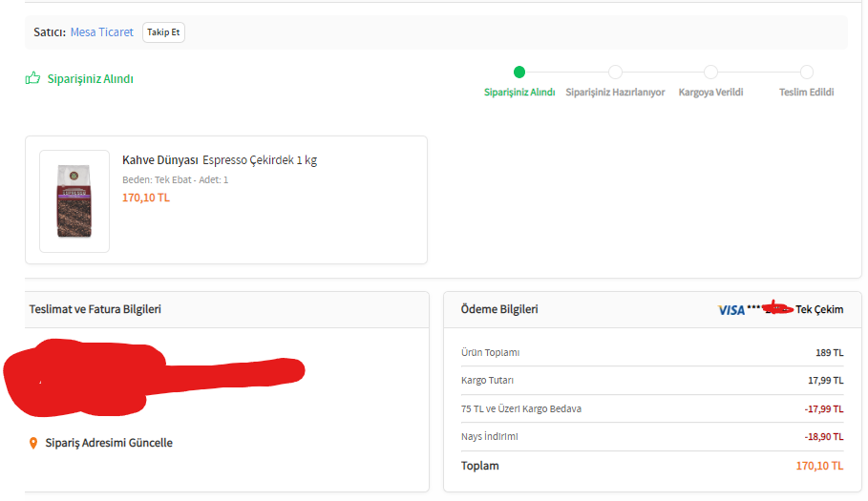Click the Ödeme Bilgileri header
Viewport: 868px width, 501px height.
(x=499, y=309)
